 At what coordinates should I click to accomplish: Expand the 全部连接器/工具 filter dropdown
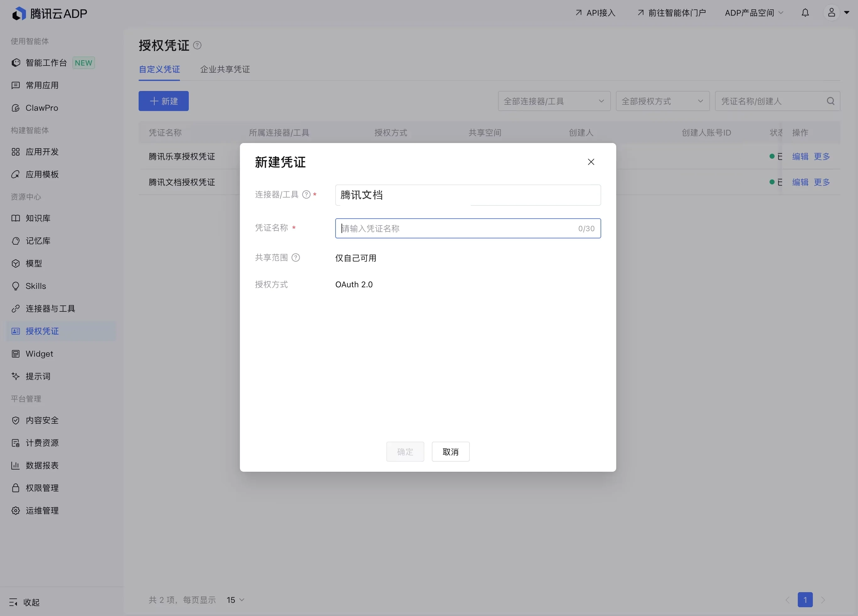(x=554, y=101)
